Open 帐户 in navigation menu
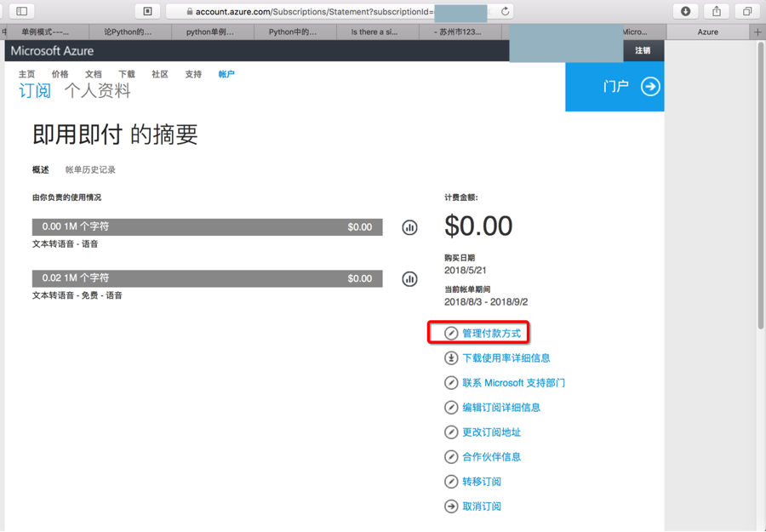The image size is (766, 532). (x=226, y=74)
